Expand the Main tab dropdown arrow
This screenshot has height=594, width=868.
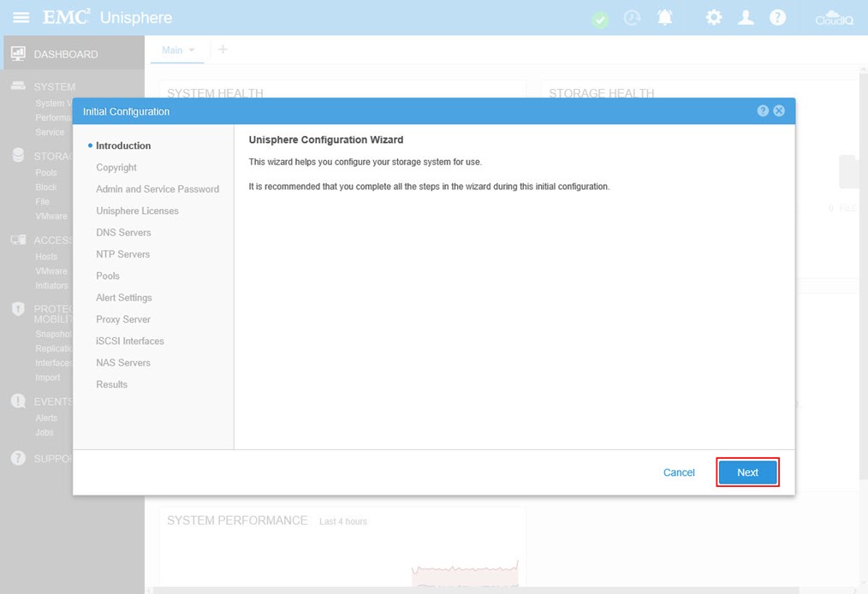pyautogui.click(x=192, y=50)
